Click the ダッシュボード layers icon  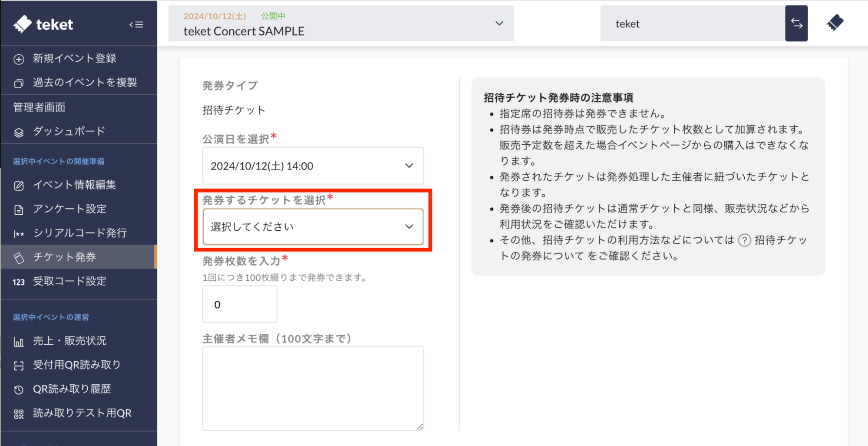19,132
